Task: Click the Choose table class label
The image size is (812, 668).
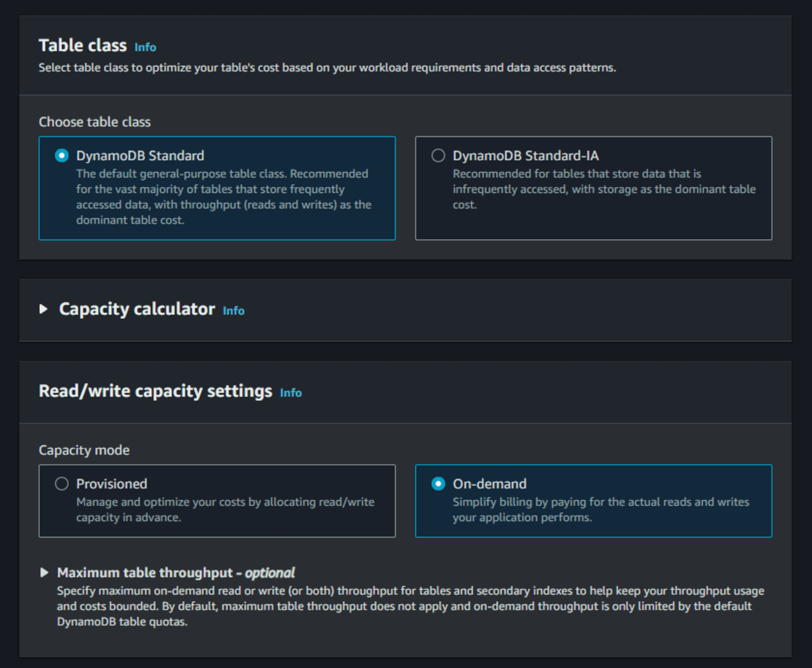Action: pos(95,122)
